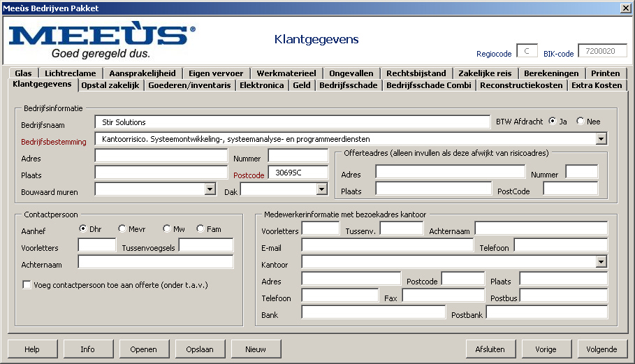The image size is (635, 364).
Task: Proceed with the Volgende button
Action: point(601,349)
